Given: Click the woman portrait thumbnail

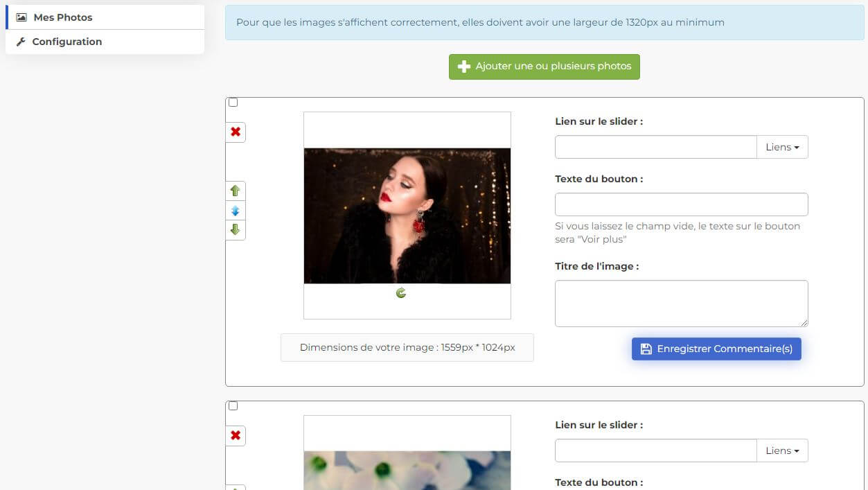Looking at the screenshot, I should click(407, 216).
